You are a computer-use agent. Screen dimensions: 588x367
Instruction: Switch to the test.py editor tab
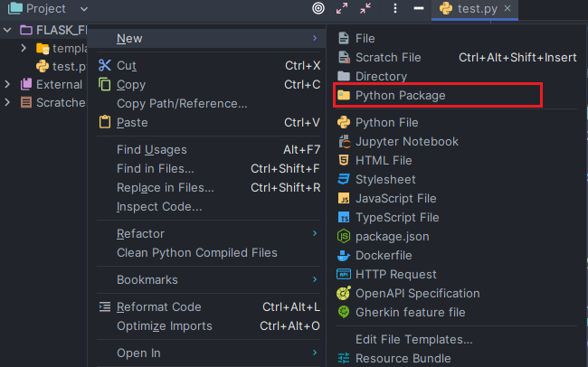pos(472,9)
